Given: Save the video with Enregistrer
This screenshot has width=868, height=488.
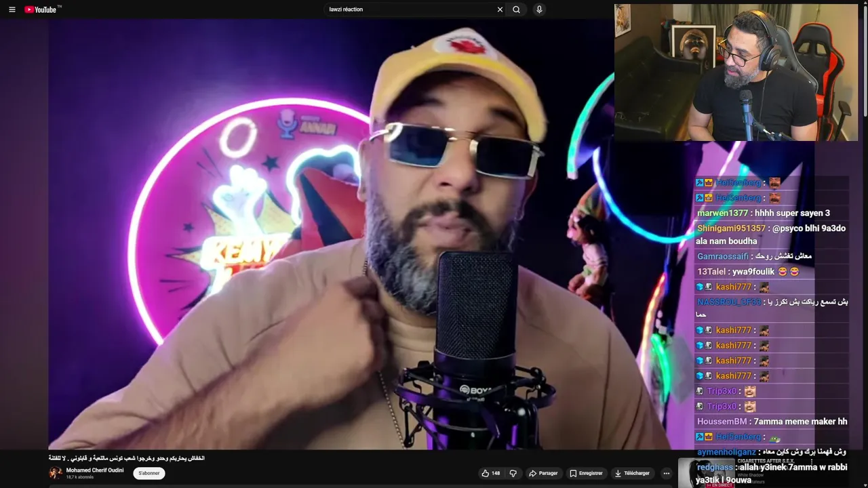Looking at the screenshot, I should coord(586,473).
